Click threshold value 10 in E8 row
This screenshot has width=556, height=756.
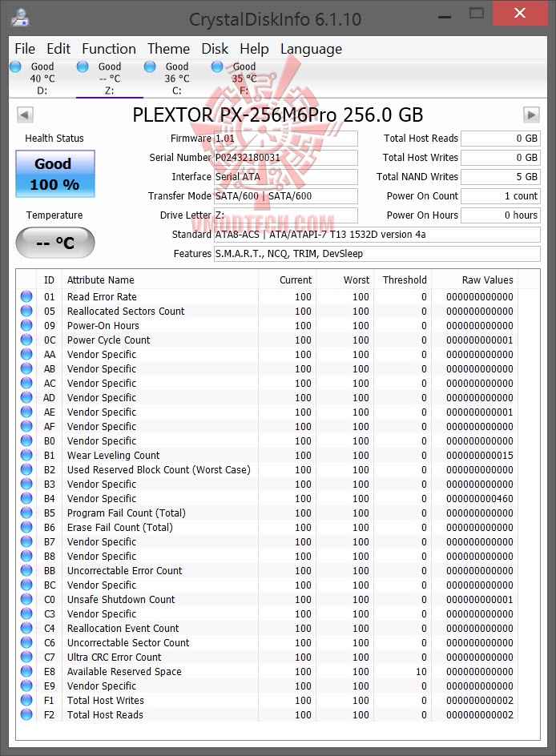421,672
